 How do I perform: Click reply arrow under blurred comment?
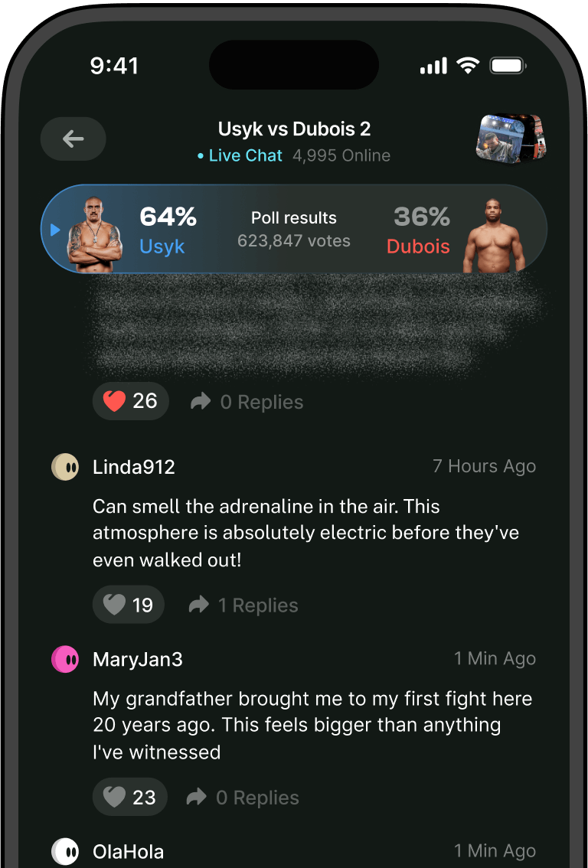tap(201, 401)
